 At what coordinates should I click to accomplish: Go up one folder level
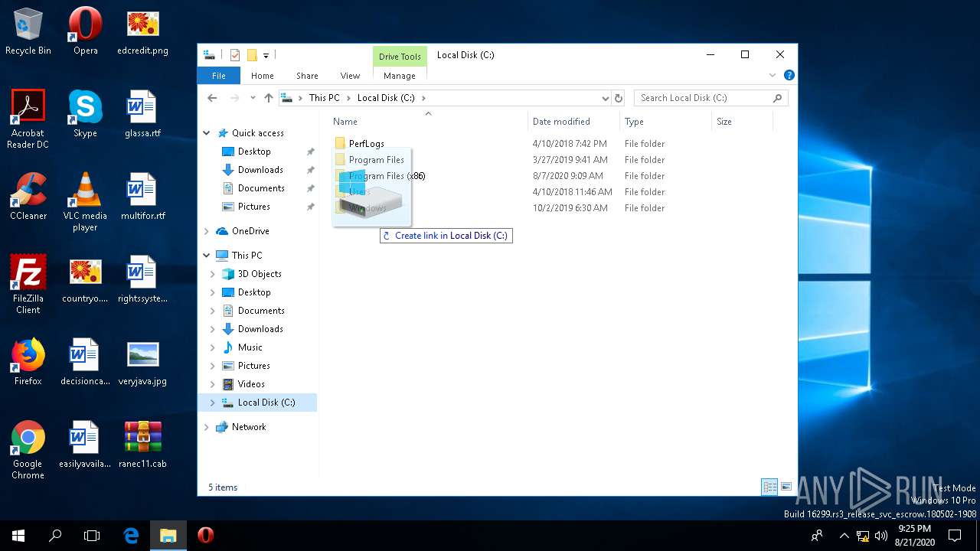pos(268,98)
